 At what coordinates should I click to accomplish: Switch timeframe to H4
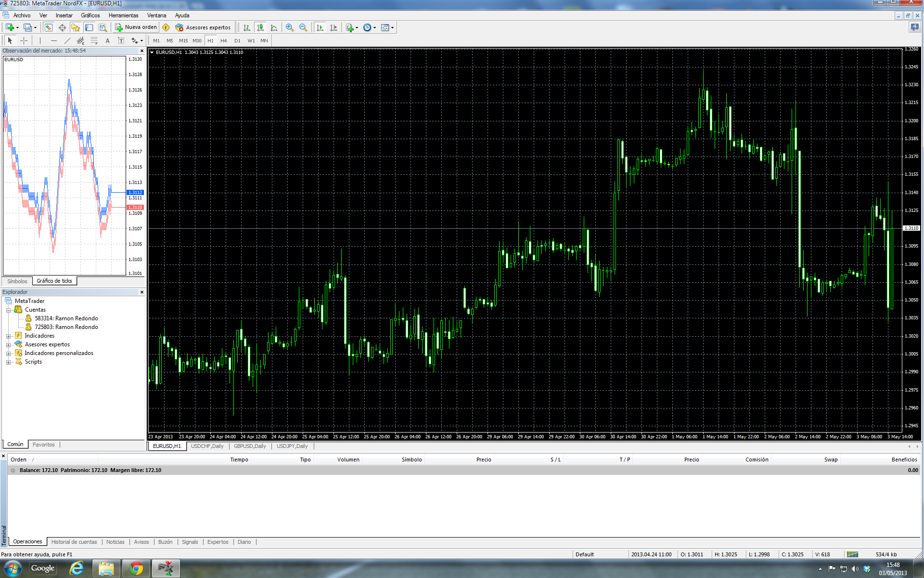pyautogui.click(x=223, y=41)
